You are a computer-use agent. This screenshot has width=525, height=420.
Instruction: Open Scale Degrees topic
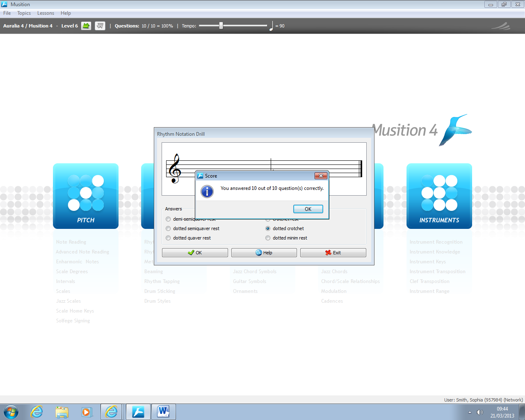coord(72,272)
